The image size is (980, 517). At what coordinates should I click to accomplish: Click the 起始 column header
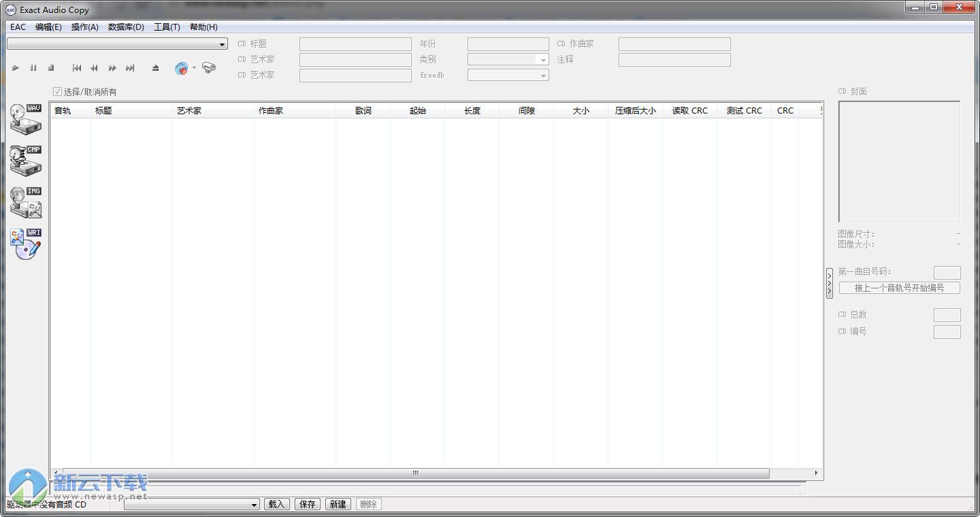pyautogui.click(x=417, y=110)
